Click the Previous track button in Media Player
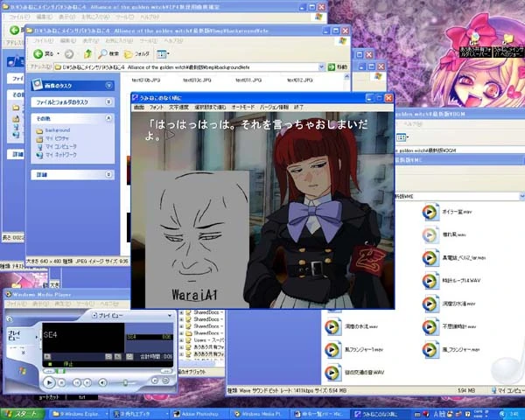 coord(77,382)
